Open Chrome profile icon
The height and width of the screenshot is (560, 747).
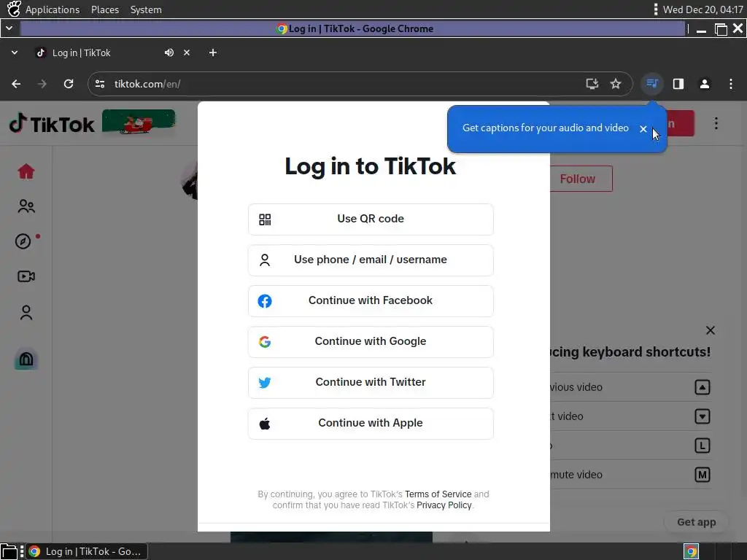pyautogui.click(x=704, y=84)
